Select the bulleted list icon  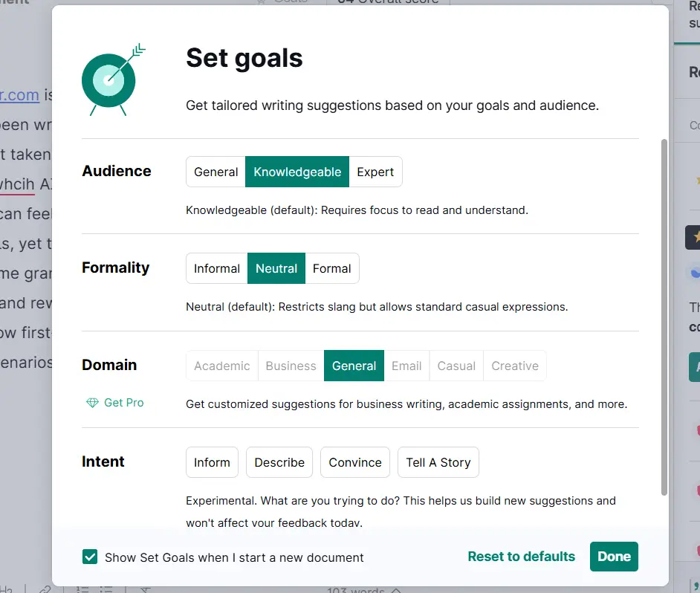tap(104, 589)
